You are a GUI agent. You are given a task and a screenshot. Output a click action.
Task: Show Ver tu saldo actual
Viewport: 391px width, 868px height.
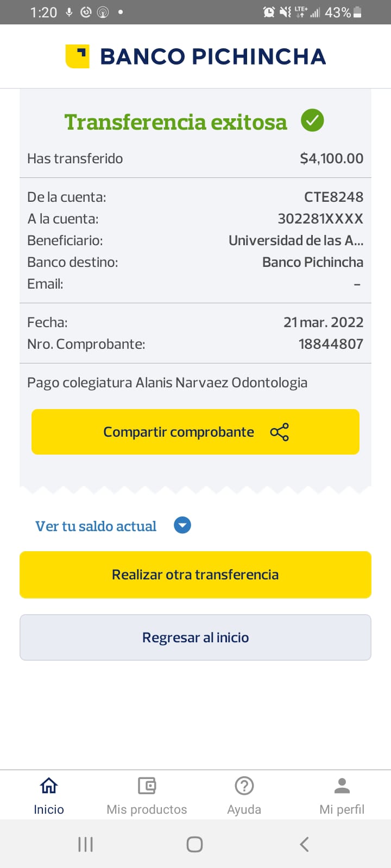pyautogui.click(x=96, y=526)
